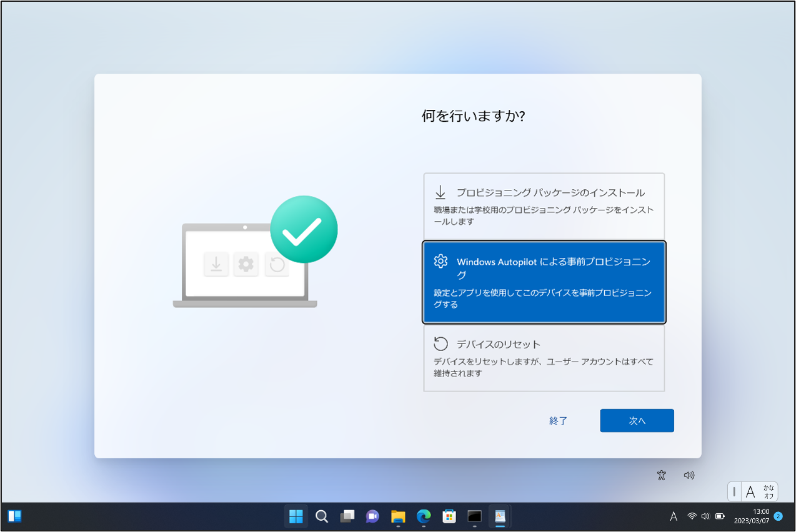Click the Wi-Fi icon in the system tray
Viewport: 796px width, 532px height.
click(691, 516)
